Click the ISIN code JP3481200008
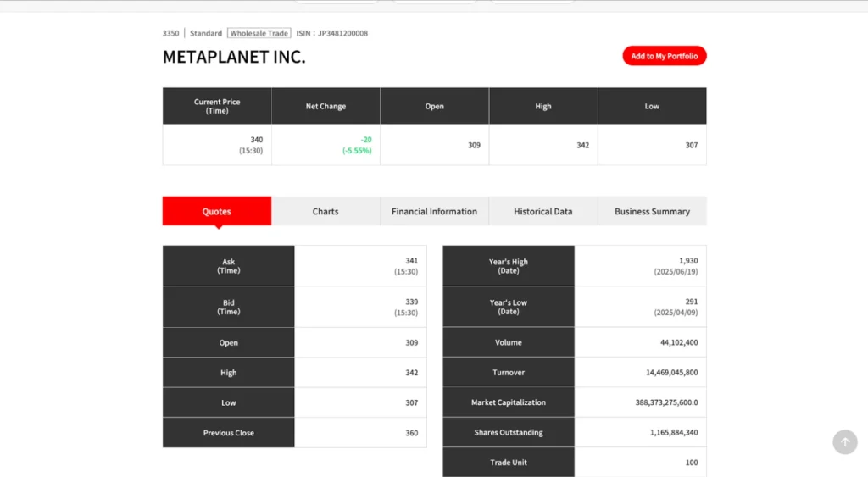This screenshot has width=868, height=477. tap(342, 33)
